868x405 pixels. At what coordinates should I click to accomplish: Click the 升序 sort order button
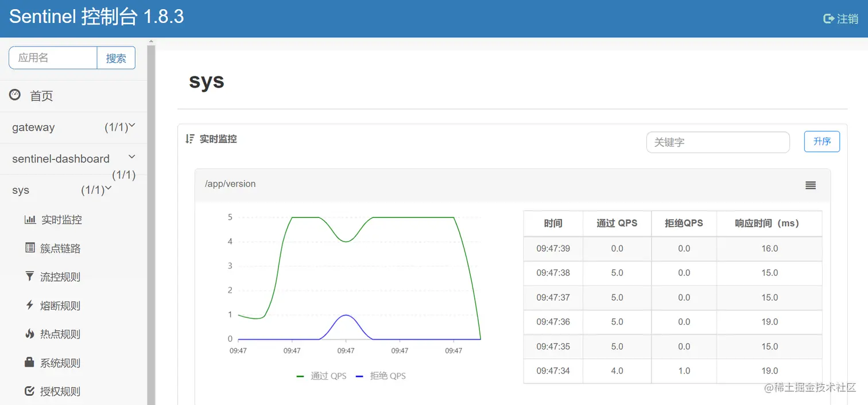822,142
